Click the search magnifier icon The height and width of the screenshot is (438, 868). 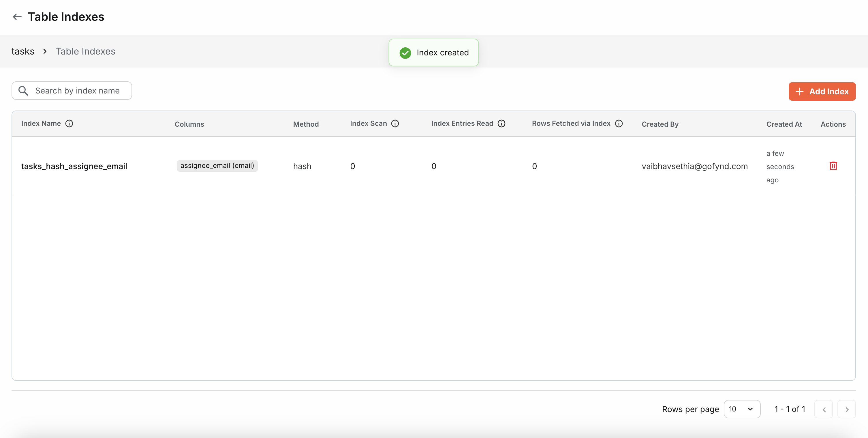tap(23, 91)
